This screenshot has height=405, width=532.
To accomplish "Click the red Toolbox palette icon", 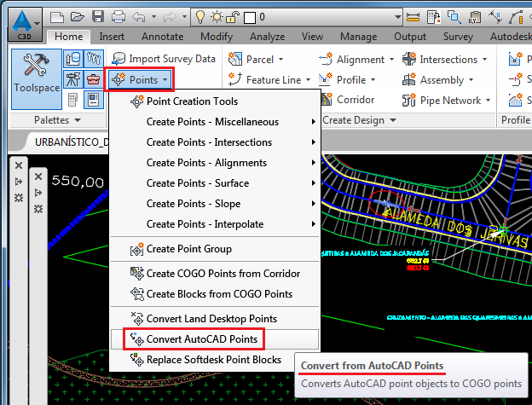I will 93,79.
